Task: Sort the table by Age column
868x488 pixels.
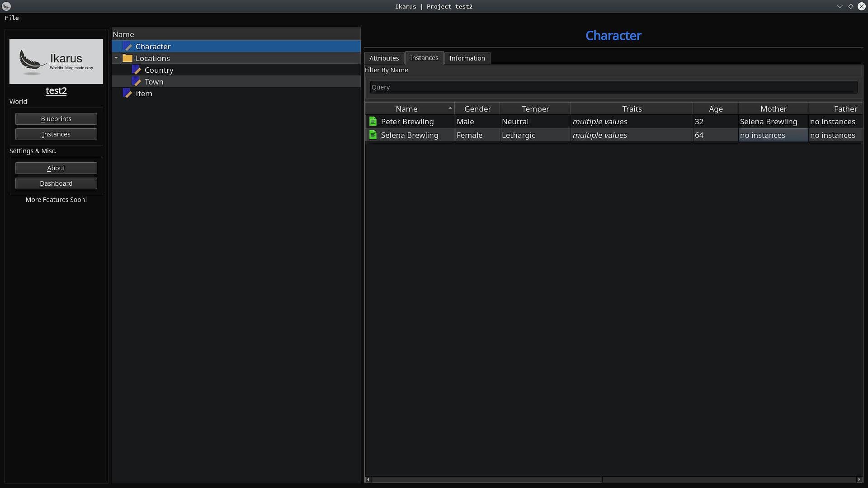Action: point(716,109)
